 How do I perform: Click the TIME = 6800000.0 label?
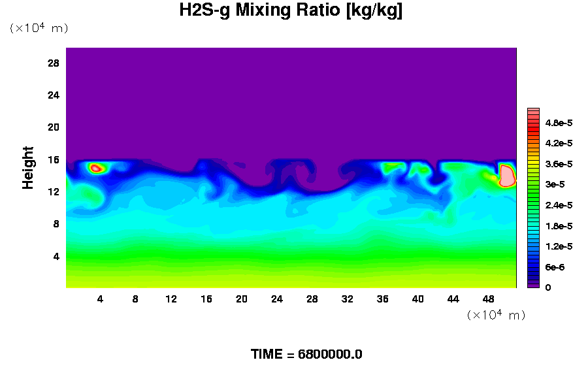[306, 355]
